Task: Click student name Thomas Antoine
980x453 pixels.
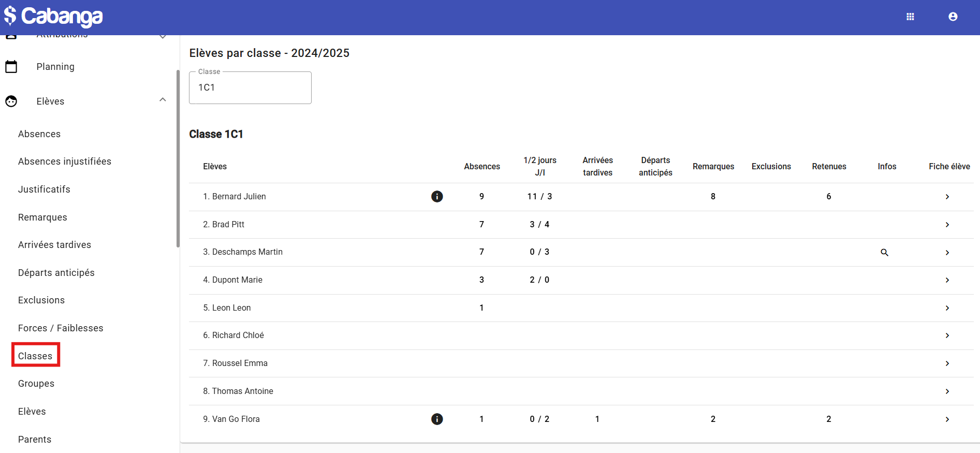Action: [x=242, y=391]
